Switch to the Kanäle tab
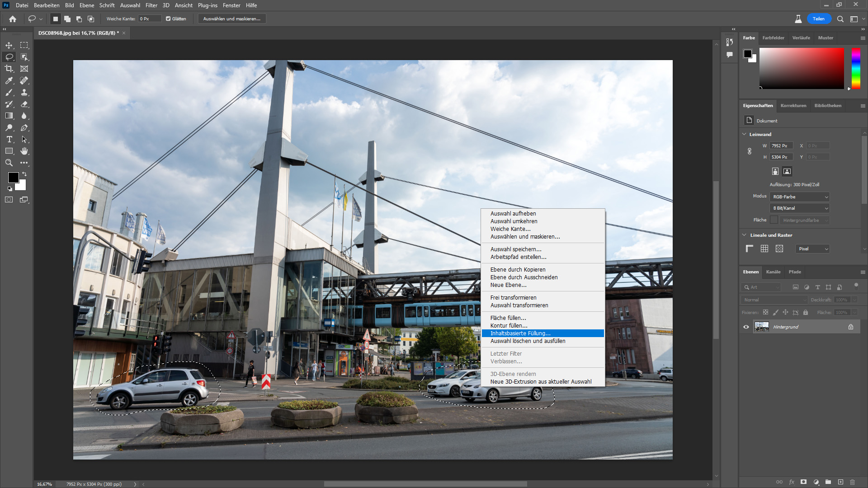Viewport: 868px width, 488px height. point(773,272)
